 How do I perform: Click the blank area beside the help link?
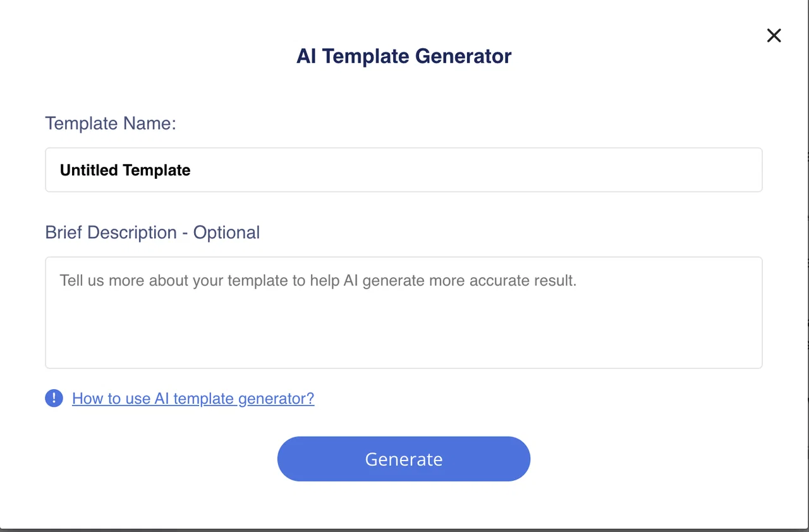(x=537, y=399)
